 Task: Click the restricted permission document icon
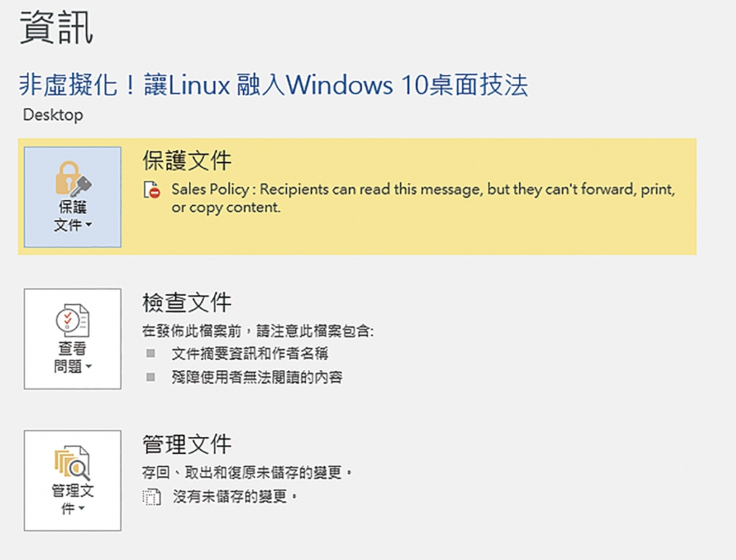[152, 190]
